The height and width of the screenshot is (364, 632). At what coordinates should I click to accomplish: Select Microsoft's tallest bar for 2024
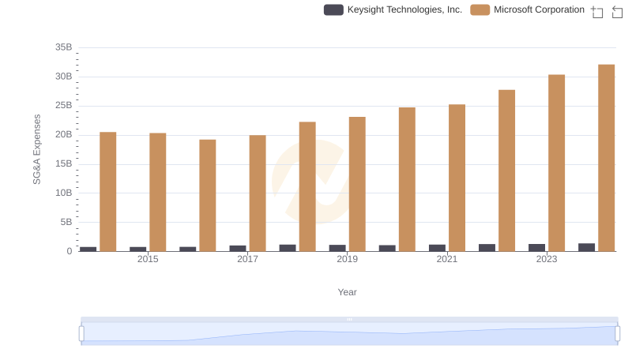click(x=606, y=158)
